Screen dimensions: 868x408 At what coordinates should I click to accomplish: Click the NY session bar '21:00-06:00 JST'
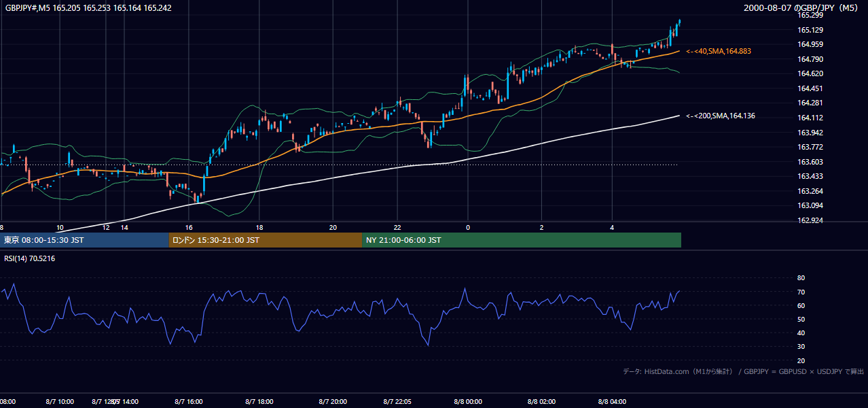pyautogui.click(x=522, y=240)
